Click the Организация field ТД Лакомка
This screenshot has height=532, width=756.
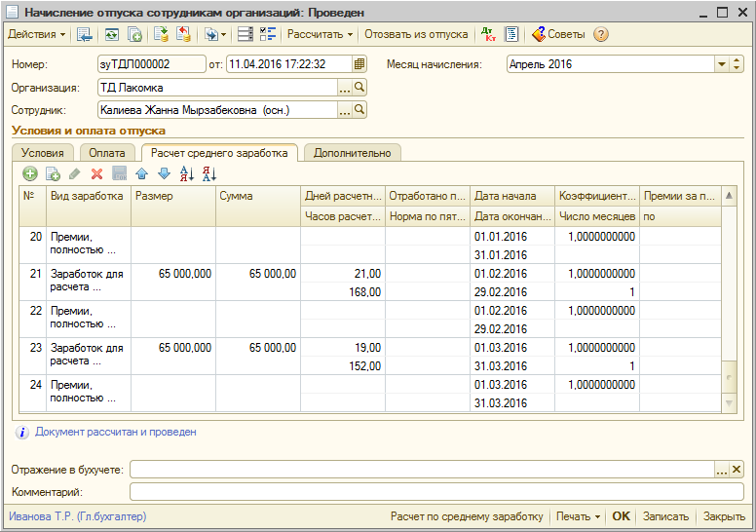point(217,88)
